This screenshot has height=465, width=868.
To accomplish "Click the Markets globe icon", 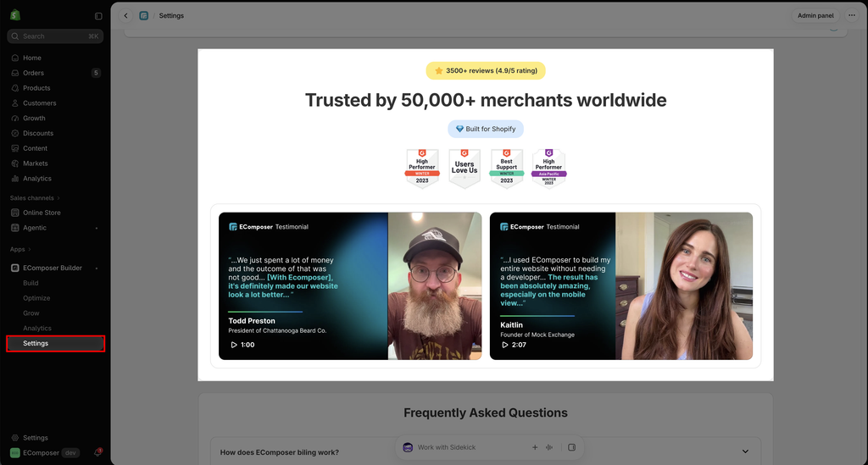I will click(x=15, y=163).
